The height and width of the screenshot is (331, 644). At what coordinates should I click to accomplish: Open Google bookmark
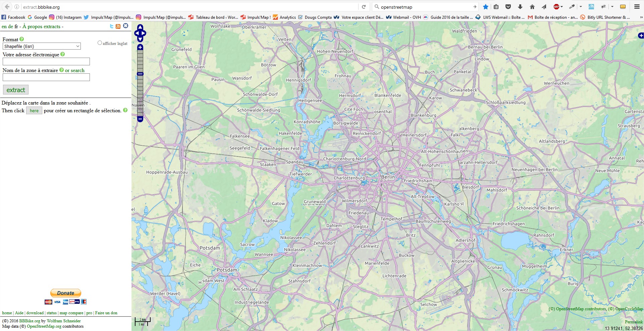pos(37,17)
